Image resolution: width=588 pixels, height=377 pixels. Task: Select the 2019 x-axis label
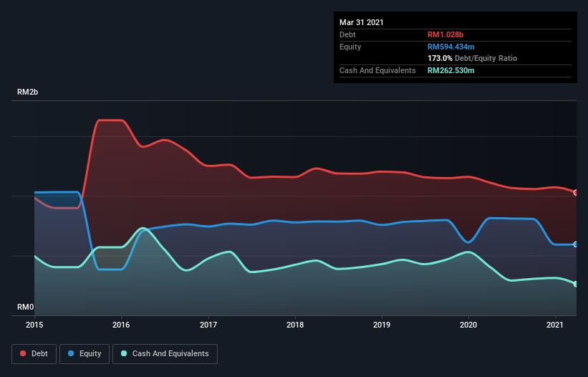tap(382, 325)
